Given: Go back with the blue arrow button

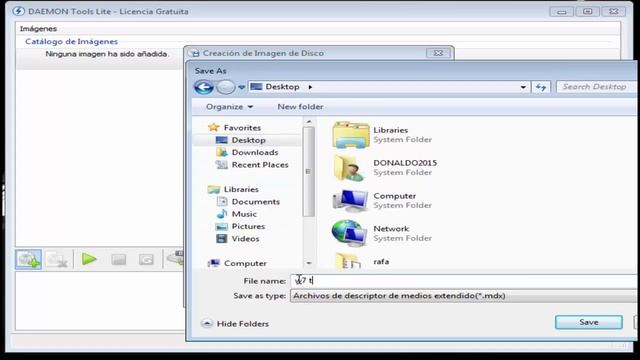Looking at the screenshot, I should click(204, 87).
